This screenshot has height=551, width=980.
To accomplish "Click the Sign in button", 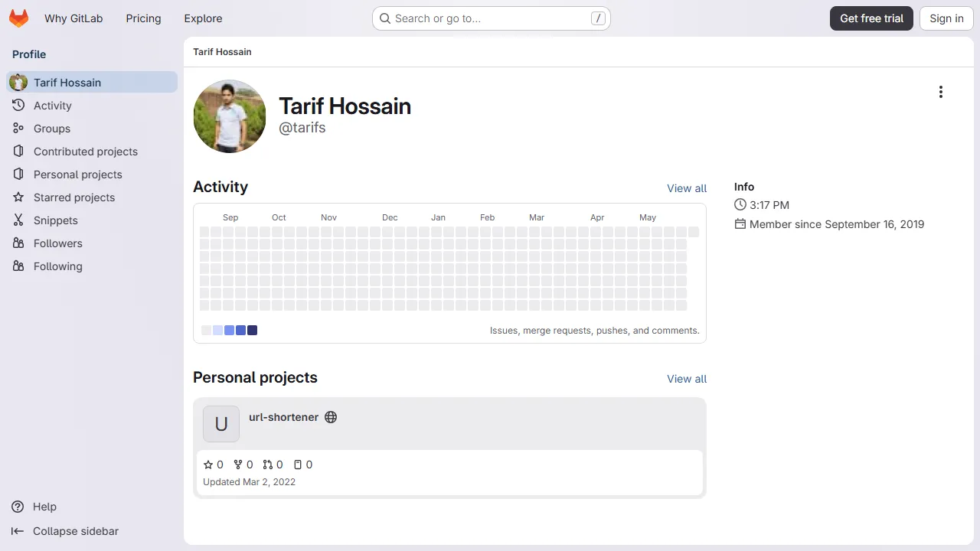I will click(946, 18).
